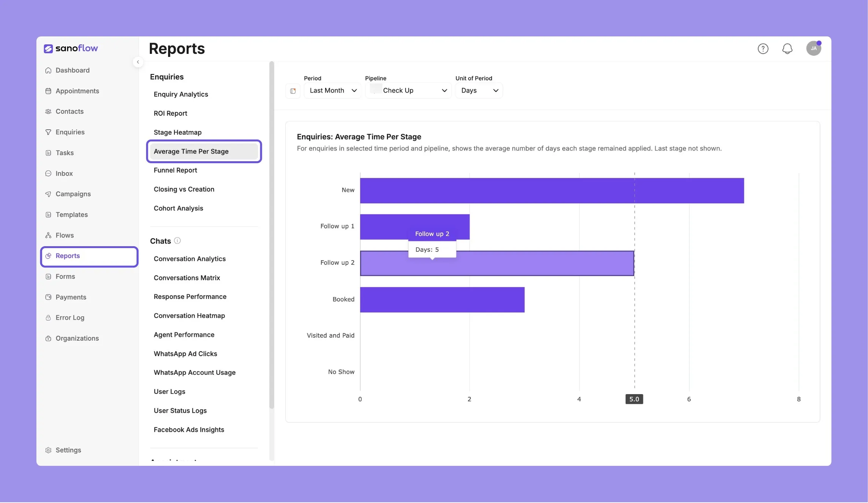Expand the Pipeline dropdown showing Check Up
Viewport: 868px width, 503px height.
(x=408, y=90)
